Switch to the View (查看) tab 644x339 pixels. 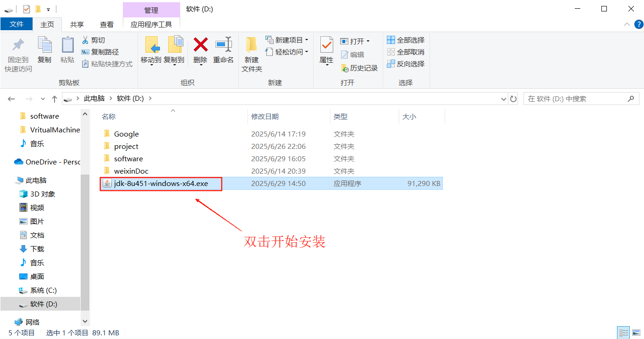[107, 24]
